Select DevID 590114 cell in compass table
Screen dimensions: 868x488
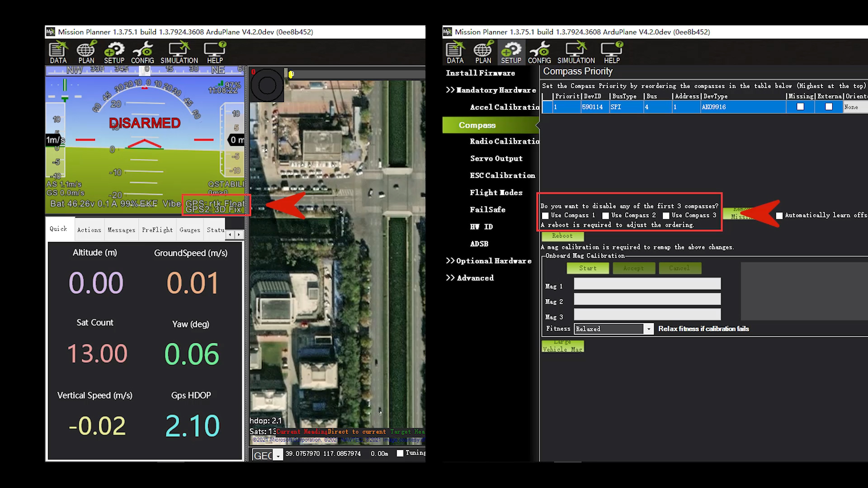coord(595,107)
